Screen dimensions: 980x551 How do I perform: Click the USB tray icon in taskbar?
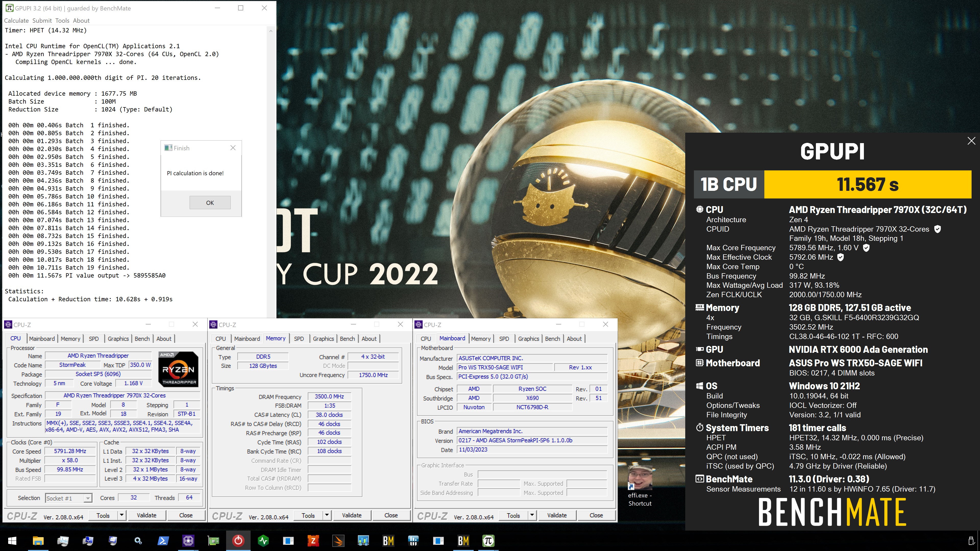[971, 540]
